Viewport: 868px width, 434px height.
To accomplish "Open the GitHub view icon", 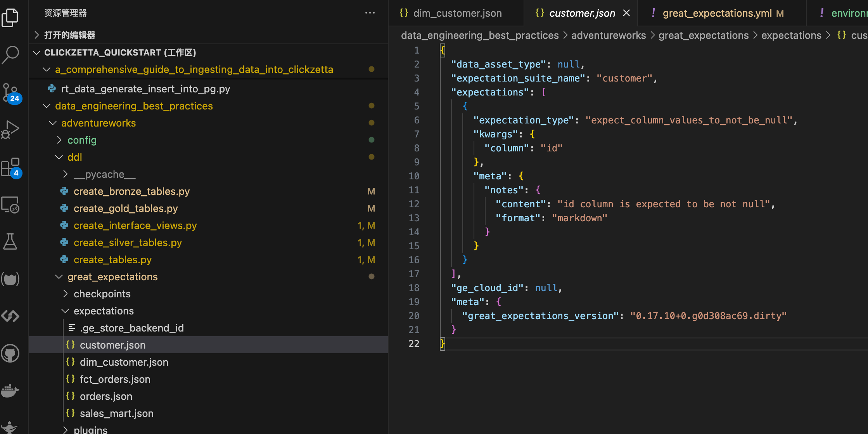I will (10, 353).
